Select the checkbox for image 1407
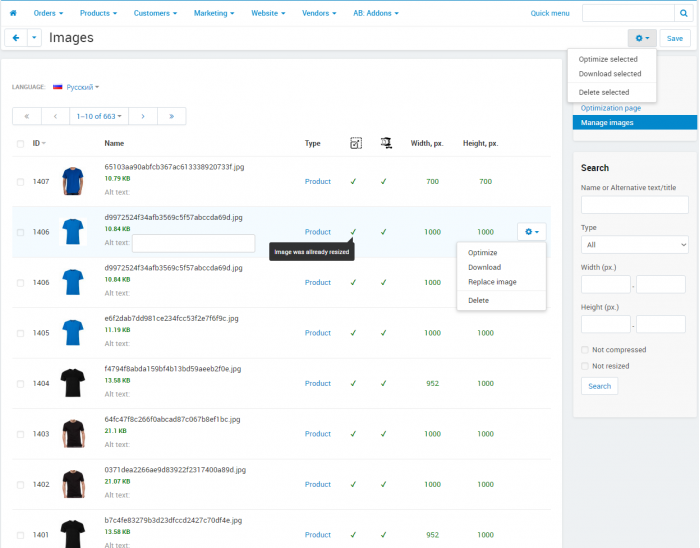Image resolution: width=700 pixels, height=548 pixels. [x=21, y=182]
